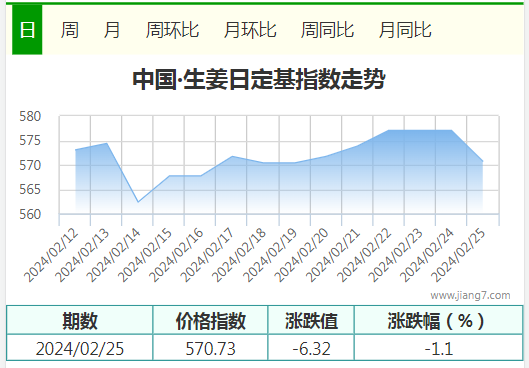
Task: Click the 565 y-axis label
Action: pyautogui.click(x=30, y=190)
